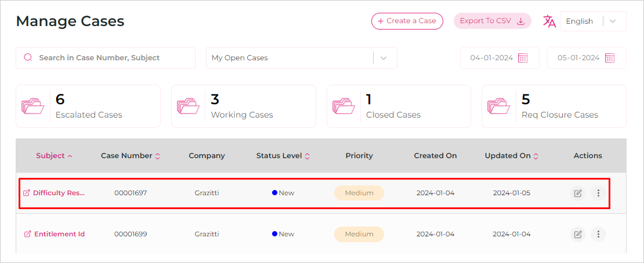Click the Create a Case button
This screenshot has width=644, height=263.
pos(407,21)
